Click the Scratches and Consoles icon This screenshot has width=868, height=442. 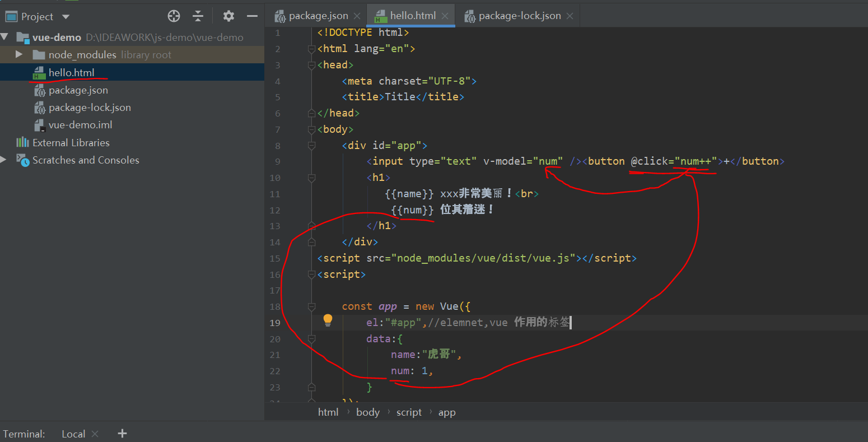[x=22, y=160]
